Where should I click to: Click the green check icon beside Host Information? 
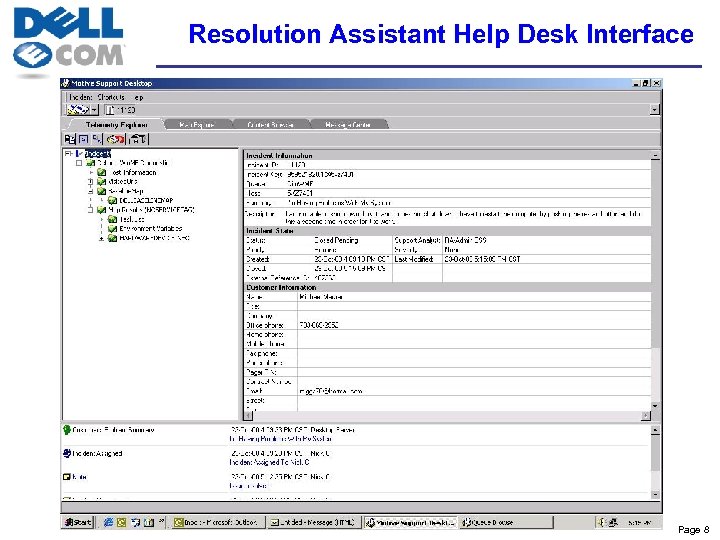coord(101,173)
